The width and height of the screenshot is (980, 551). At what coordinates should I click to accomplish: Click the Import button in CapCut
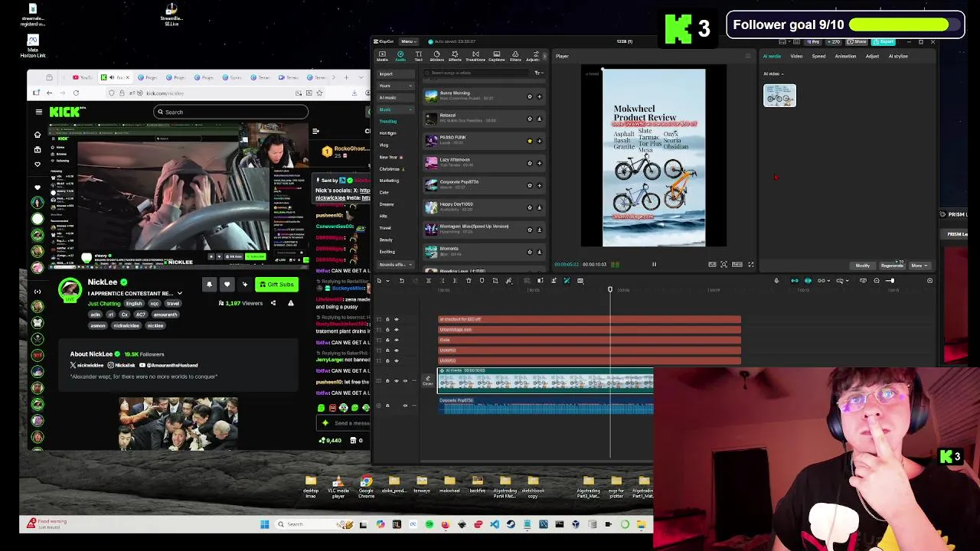[396, 74]
